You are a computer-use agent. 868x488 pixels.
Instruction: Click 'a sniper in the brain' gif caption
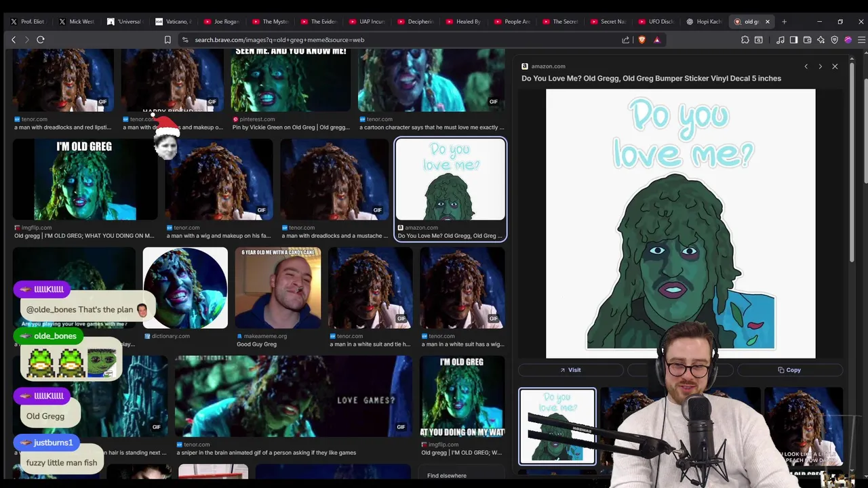(x=266, y=453)
